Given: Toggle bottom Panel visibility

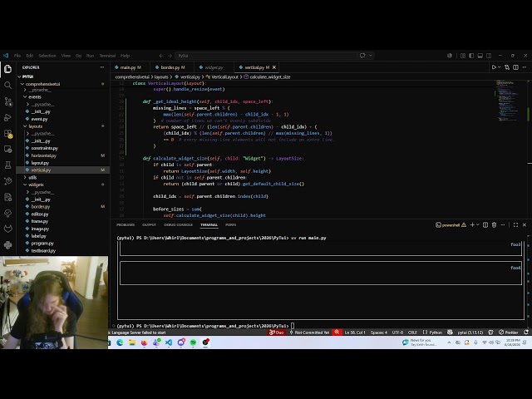Looking at the screenshot, I should pyautogui.click(x=480, y=56).
